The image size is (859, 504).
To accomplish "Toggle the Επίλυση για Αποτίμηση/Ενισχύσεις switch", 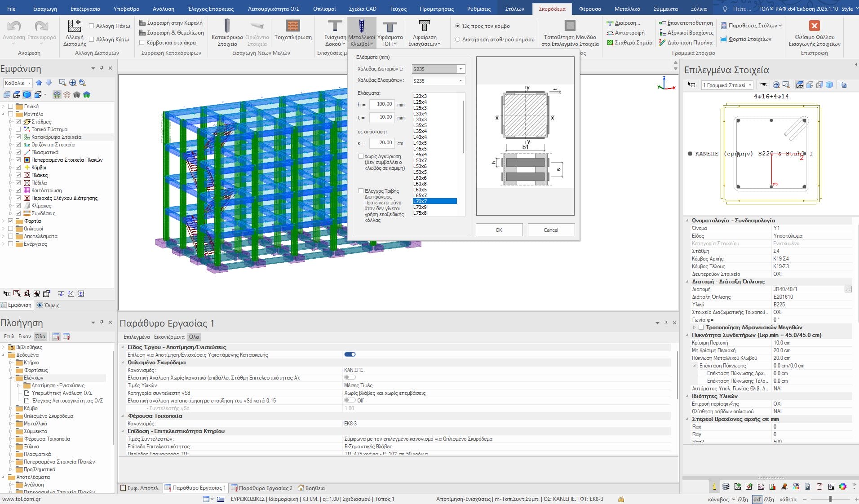I will point(350,354).
